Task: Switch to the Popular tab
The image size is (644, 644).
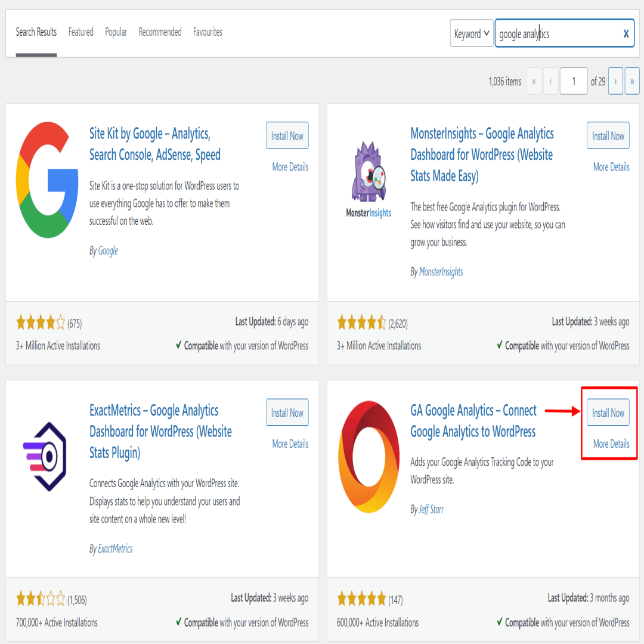Action: tap(116, 32)
